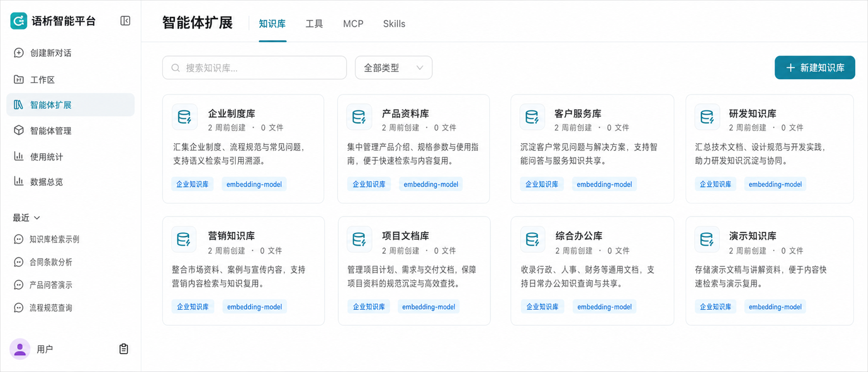The width and height of the screenshot is (868, 372).
Task: Open recent chat 知识库检索示例
Action: (54, 239)
